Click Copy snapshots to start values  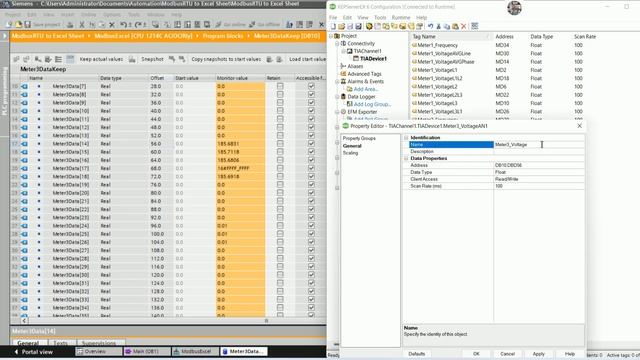coord(226,59)
